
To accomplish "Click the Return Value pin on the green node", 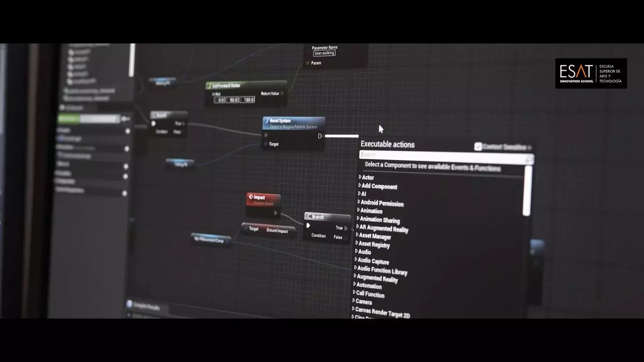I will (283, 93).
